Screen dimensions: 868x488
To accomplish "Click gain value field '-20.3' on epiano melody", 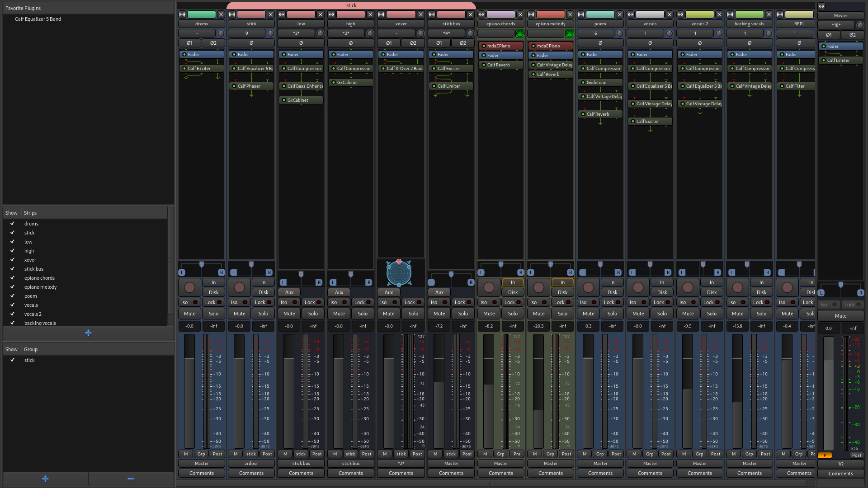I will coord(538,326).
